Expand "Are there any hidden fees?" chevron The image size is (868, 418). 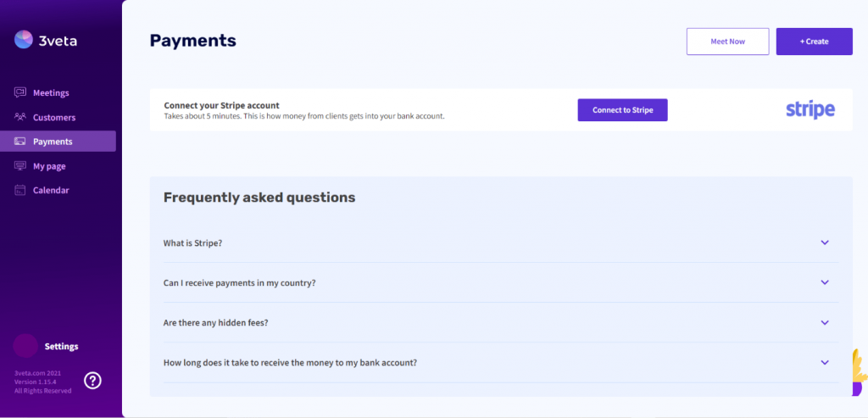tap(825, 323)
